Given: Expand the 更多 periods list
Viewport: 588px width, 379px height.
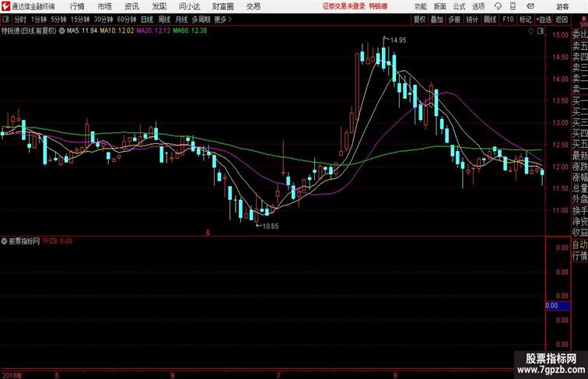Looking at the screenshot, I should (222, 19).
